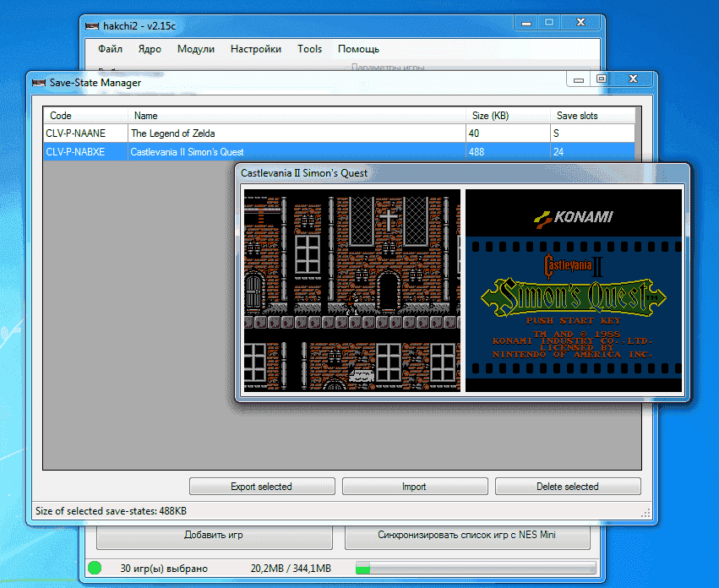Click the Добавить игр button

tap(214, 536)
